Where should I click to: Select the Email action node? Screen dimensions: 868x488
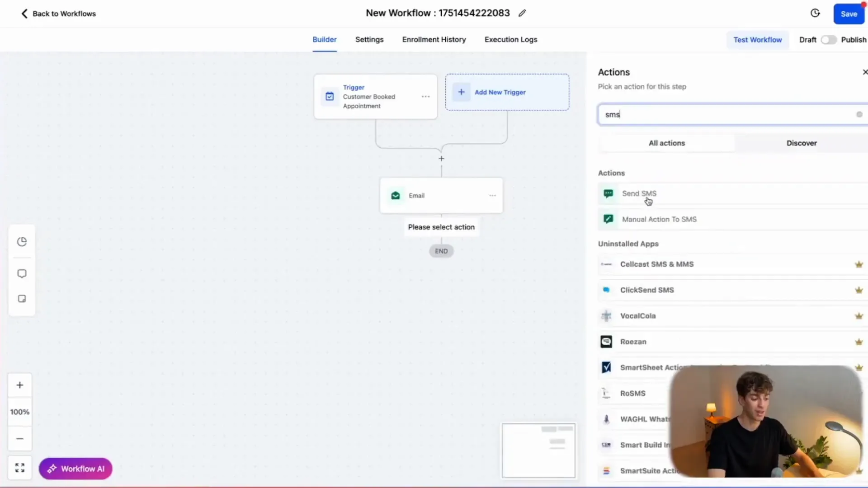pos(441,195)
